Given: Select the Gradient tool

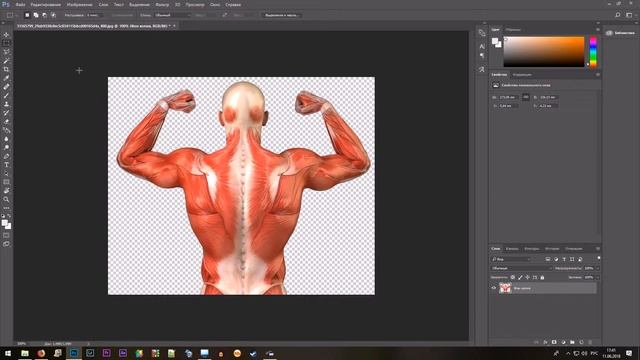Looking at the screenshot, I should coord(6,130).
